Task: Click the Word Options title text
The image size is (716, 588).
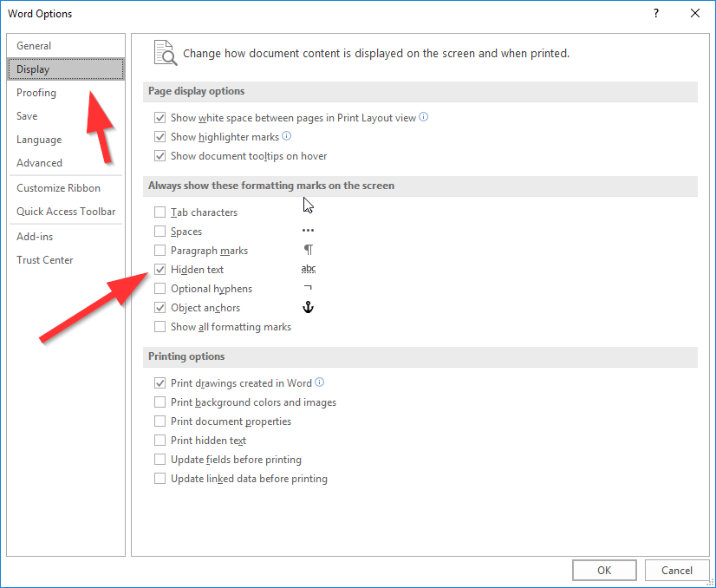Action: click(40, 14)
